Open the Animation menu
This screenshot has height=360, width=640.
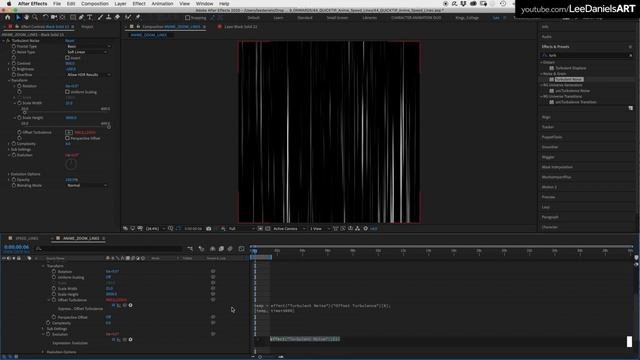pos(162,4)
